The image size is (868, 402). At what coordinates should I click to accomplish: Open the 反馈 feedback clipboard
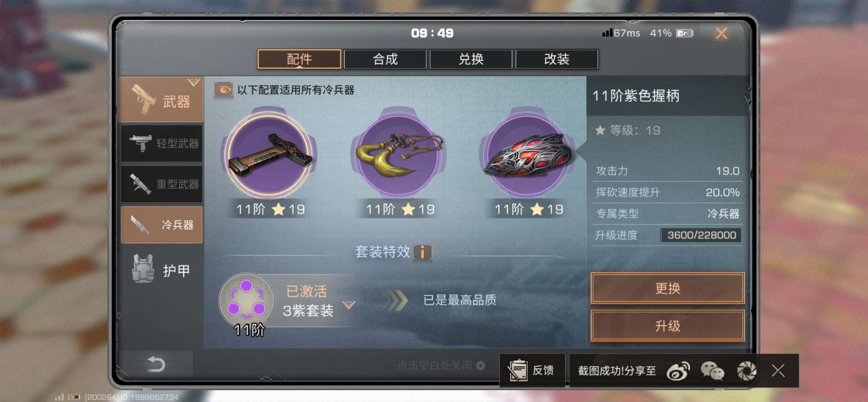point(532,370)
